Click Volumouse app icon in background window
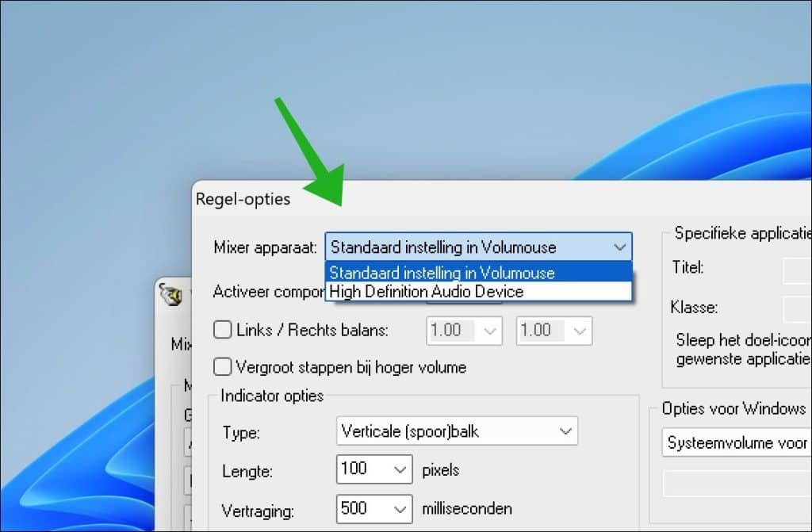This screenshot has width=812, height=532. click(x=171, y=293)
